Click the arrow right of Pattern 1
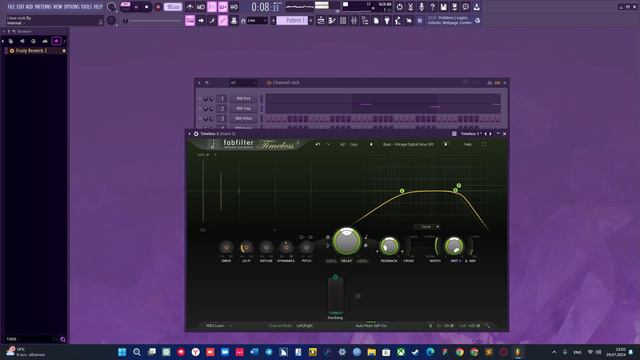The height and width of the screenshot is (360, 640). [311, 20]
